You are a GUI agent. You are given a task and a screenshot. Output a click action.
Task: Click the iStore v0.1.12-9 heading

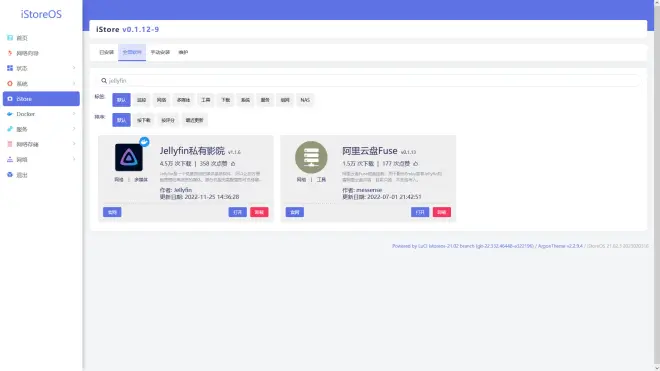pos(128,29)
